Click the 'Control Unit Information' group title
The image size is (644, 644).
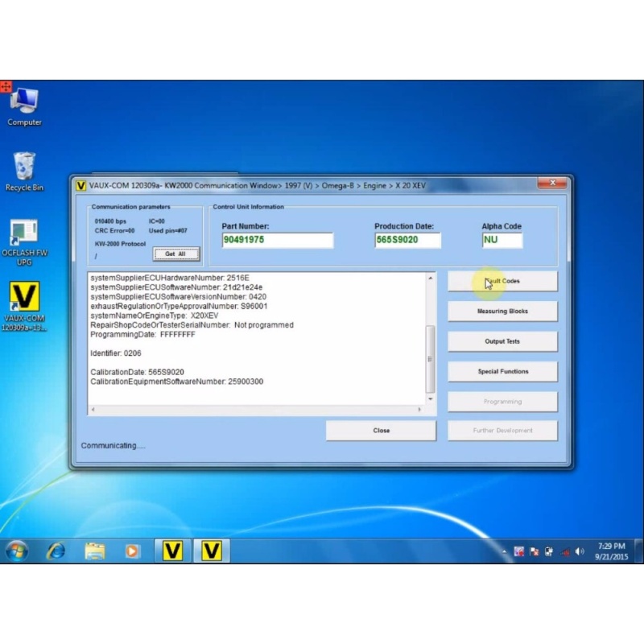[x=248, y=207]
